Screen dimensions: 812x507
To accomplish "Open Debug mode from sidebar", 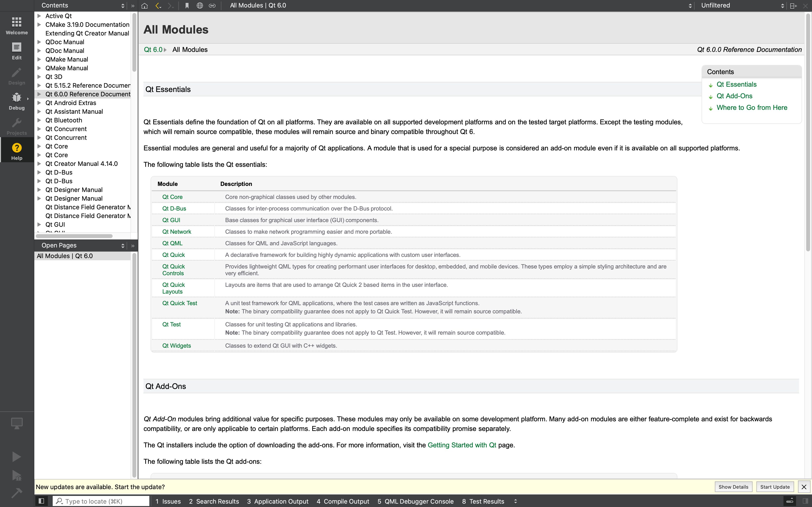I will (x=16, y=101).
